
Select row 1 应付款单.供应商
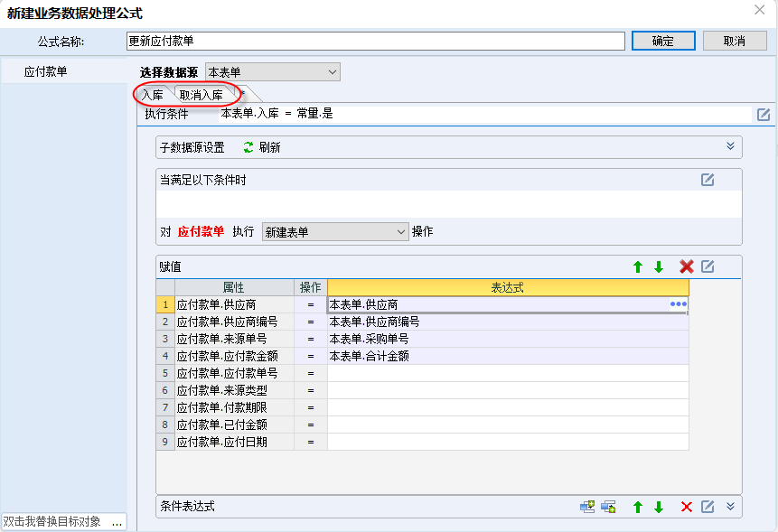tap(234, 305)
